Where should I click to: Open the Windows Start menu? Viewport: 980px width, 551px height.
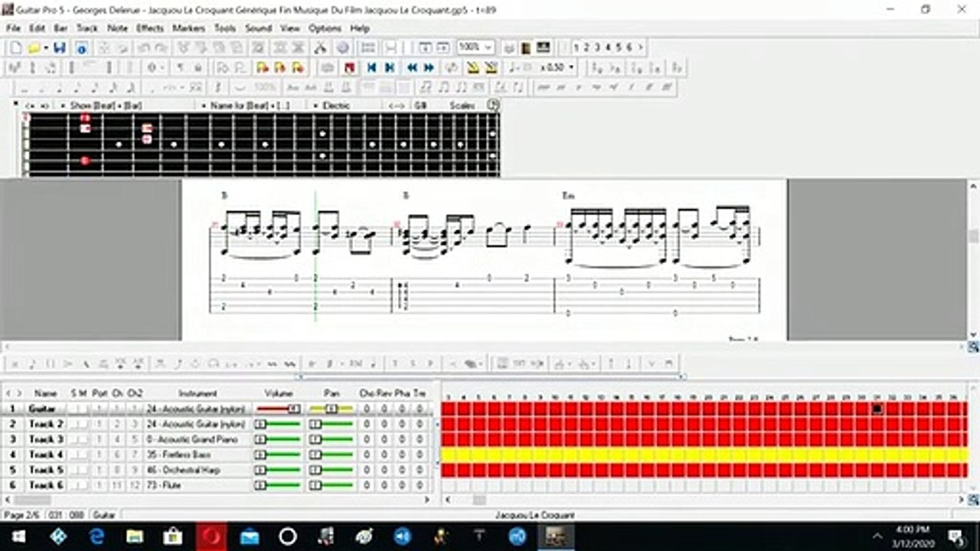click(18, 536)
